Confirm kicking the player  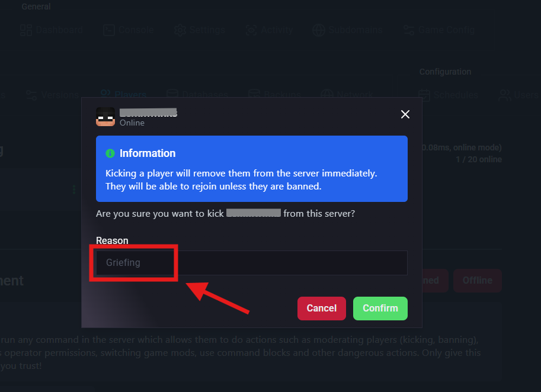tap(380, 309)
